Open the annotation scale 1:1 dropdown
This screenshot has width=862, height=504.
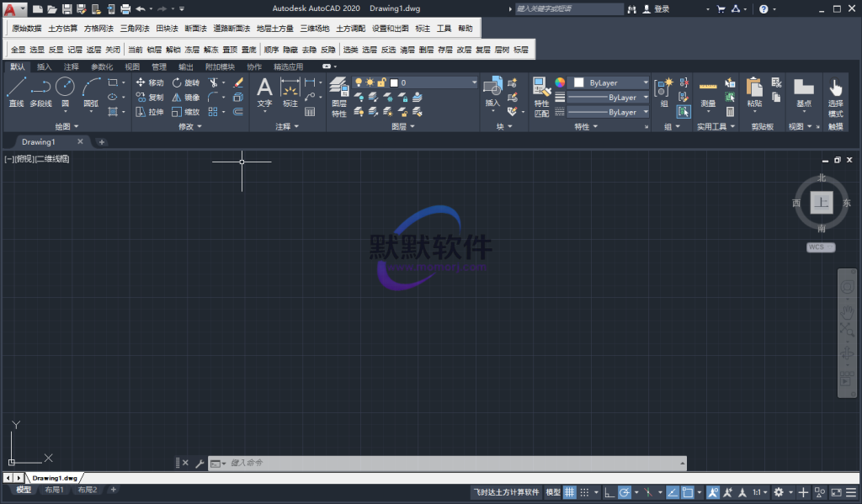click(x=759, y=492)
